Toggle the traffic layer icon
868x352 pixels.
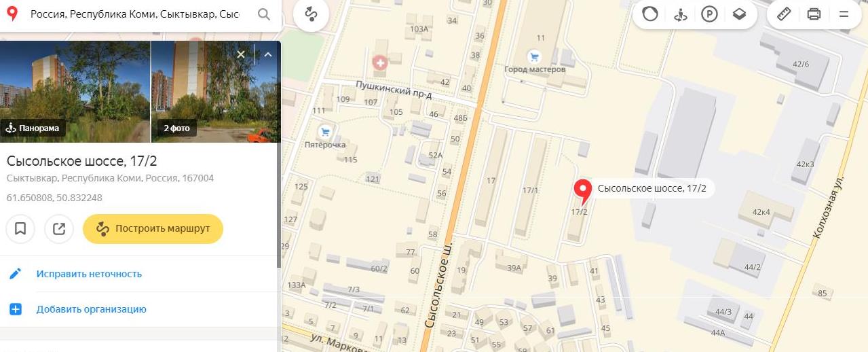pyautogui.click(x=650, y=14)
